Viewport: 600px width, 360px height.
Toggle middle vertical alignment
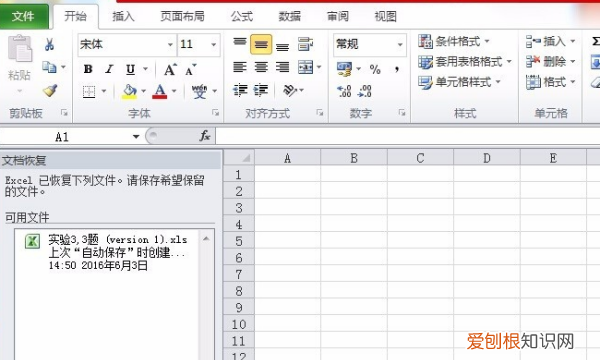(x=261, y=44)
